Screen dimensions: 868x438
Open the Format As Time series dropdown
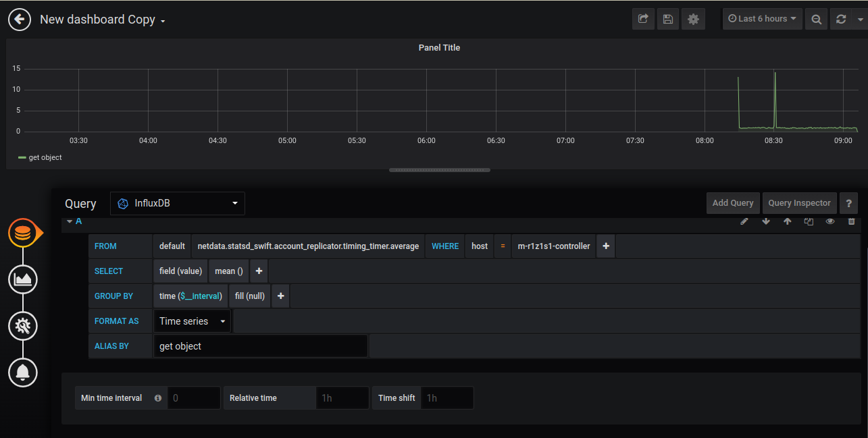[x=193, y=321]
